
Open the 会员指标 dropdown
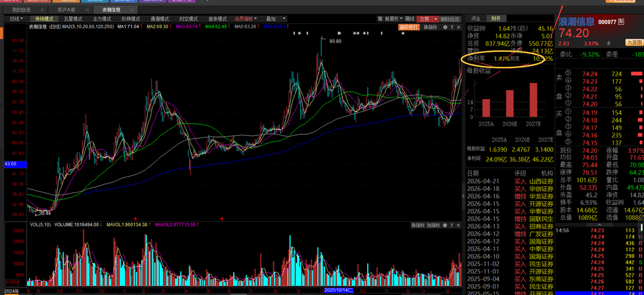pos(246,18)
